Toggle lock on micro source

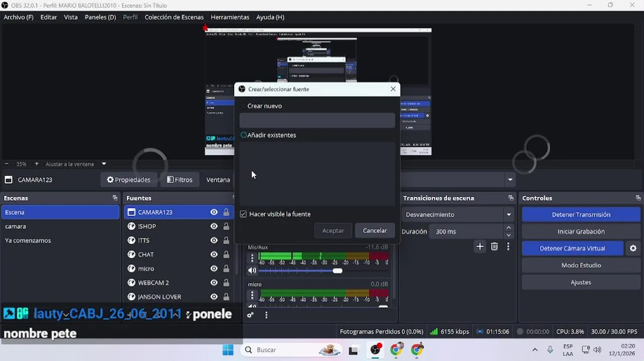pyautogui.click(x=226, y=268)
